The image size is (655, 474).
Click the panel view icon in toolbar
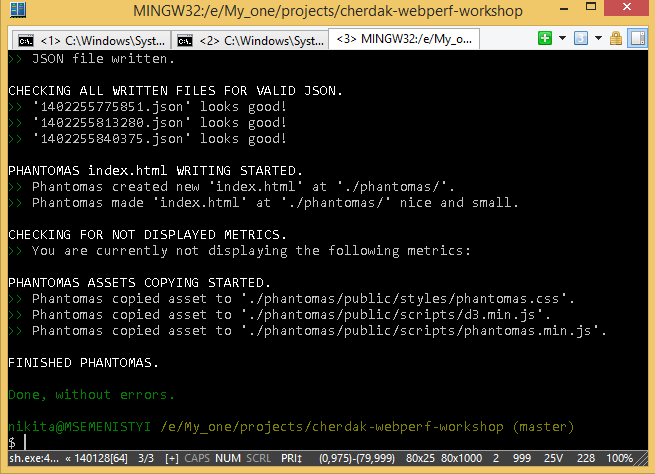637,38
